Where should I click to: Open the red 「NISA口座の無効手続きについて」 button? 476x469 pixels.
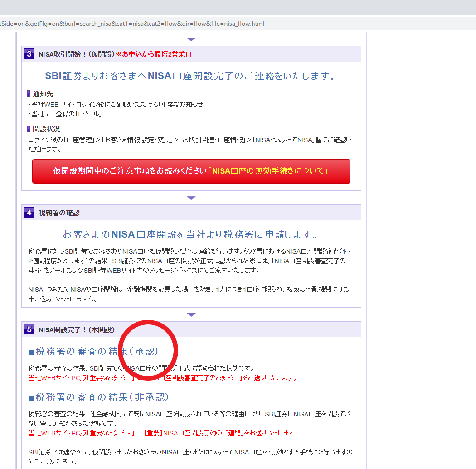click(x=191, y=171)
